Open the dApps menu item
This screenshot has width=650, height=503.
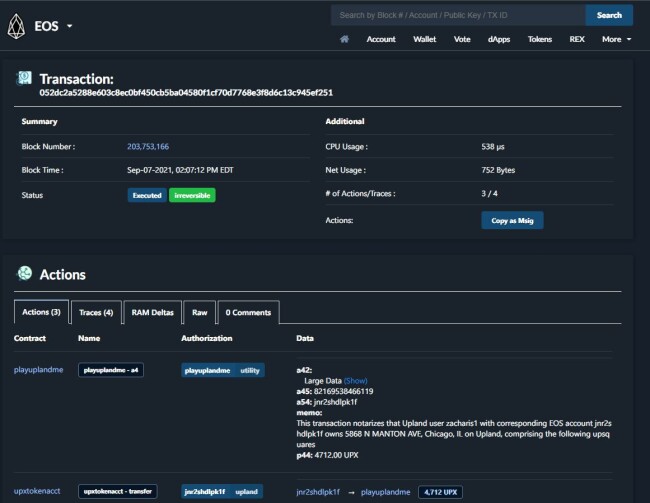tap(499, 39)
